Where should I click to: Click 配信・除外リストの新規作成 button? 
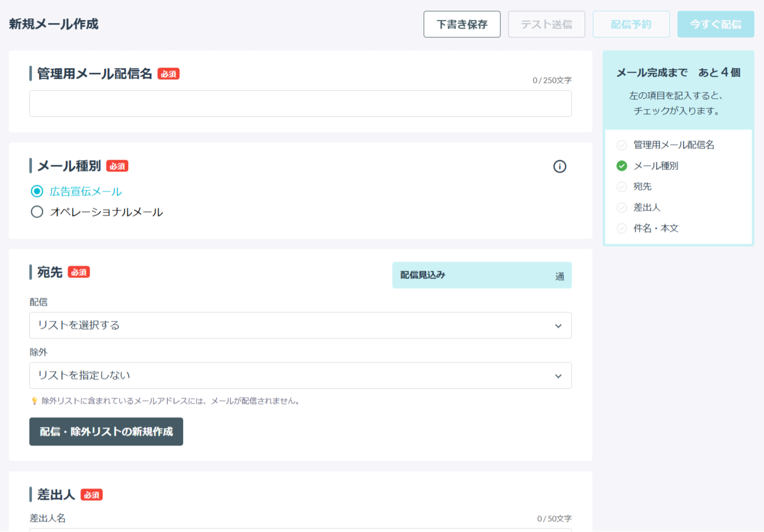point(106,432)
